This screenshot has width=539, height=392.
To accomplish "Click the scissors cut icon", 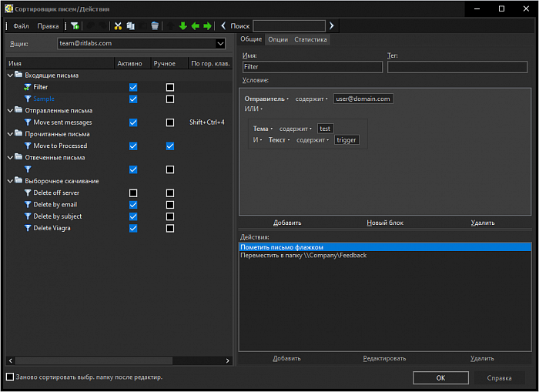I will pos(118,25).
